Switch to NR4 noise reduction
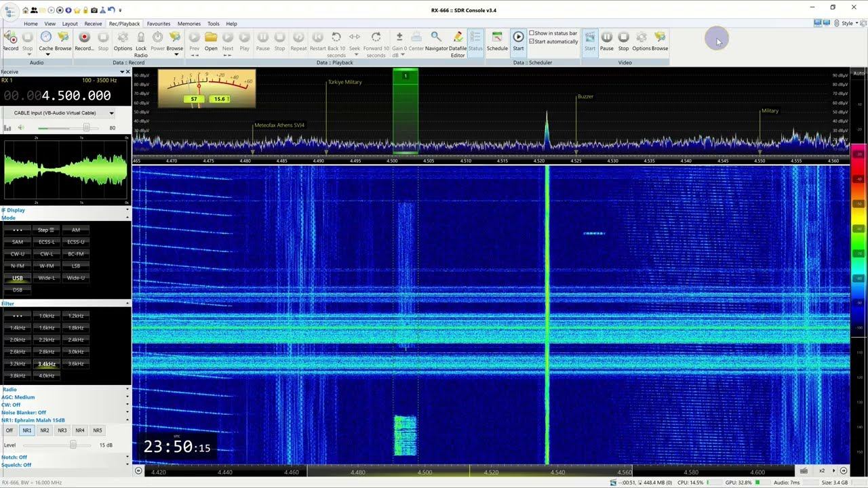Screen dimensions: 868x488 pyautogui.click(x=79, y=430)
